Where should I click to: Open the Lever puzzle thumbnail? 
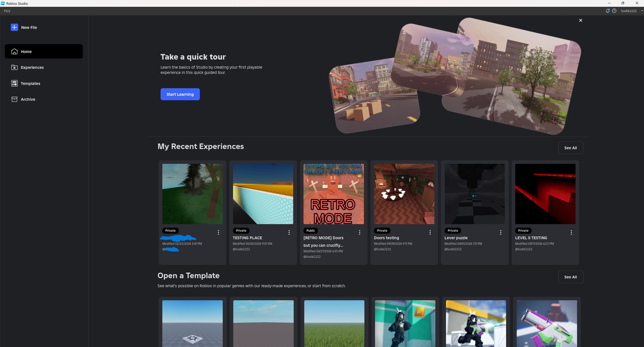pos(475,194)
